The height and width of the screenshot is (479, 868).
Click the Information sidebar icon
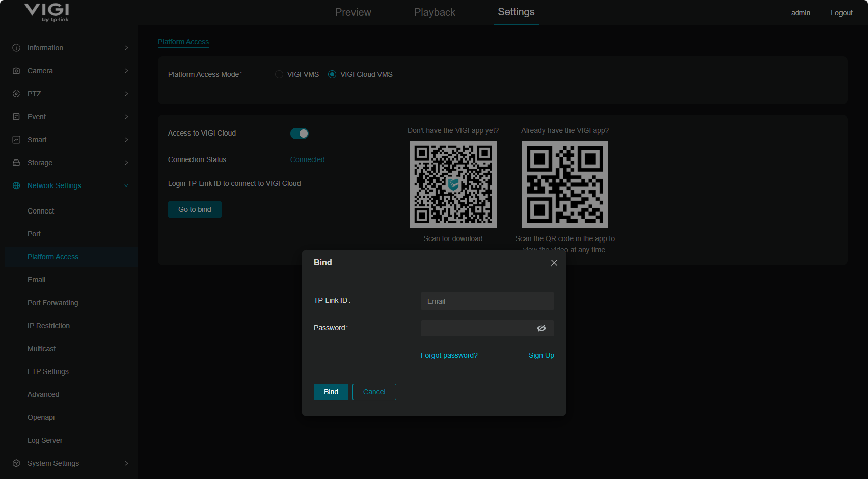(16, 48)
